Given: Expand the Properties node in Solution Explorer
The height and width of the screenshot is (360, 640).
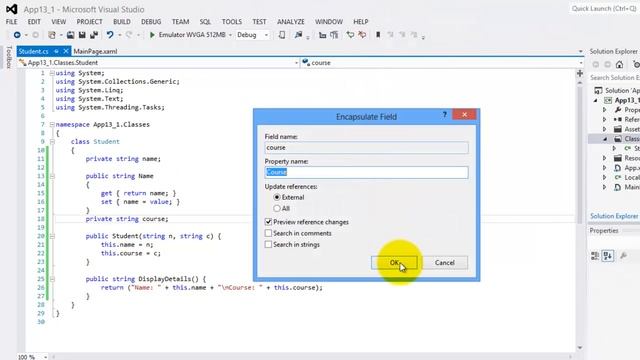Looking at the screenshot, I should coord(605,110).
